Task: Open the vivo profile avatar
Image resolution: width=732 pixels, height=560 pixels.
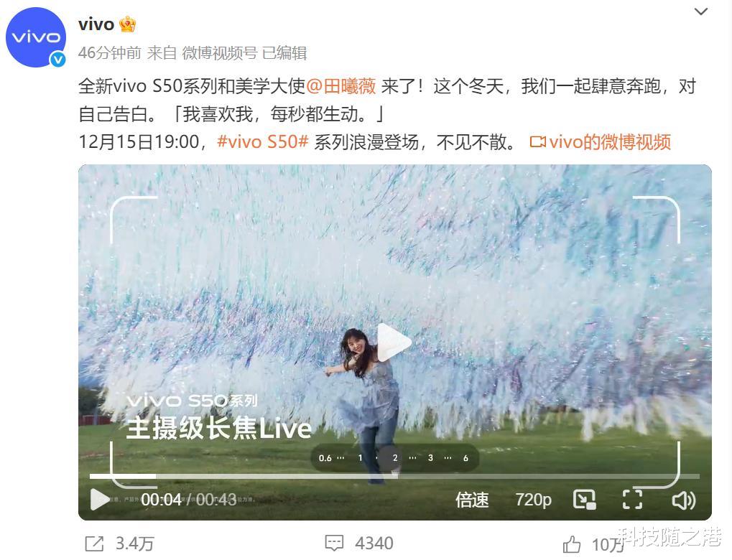Action: [36, 37]
